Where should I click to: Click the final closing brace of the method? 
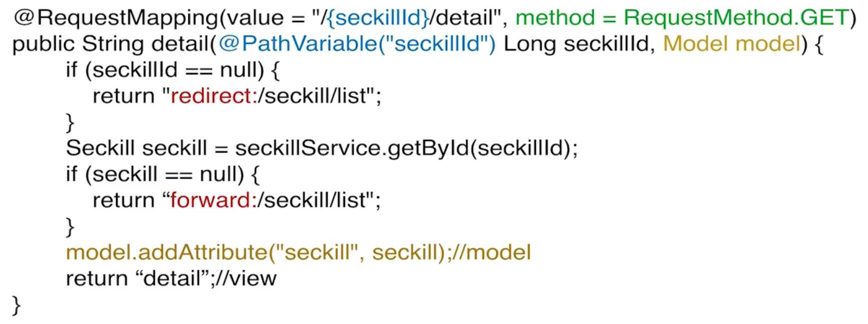click(17, 305)
